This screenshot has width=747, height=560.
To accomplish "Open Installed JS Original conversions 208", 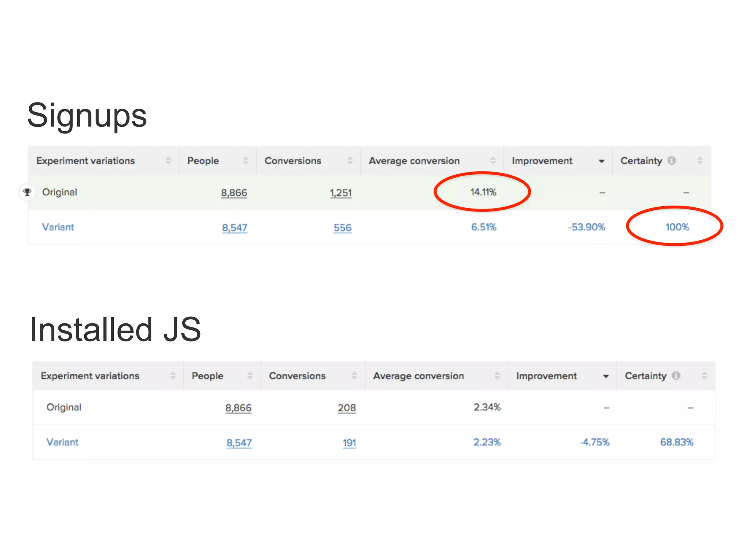I will [x=347, y=408].
